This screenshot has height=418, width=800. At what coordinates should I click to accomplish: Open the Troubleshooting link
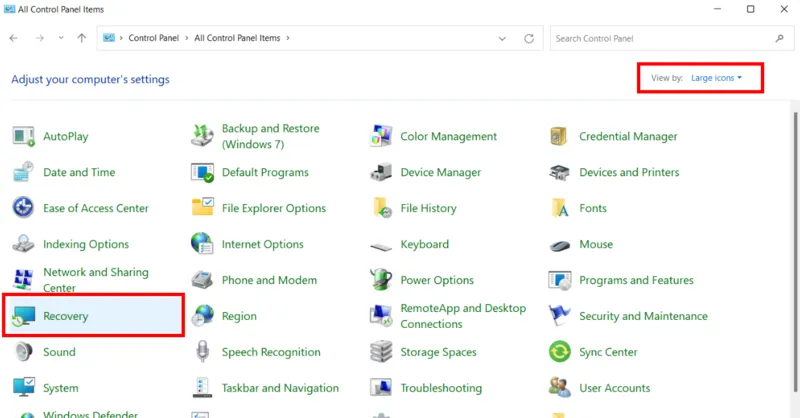click(440, 388)
